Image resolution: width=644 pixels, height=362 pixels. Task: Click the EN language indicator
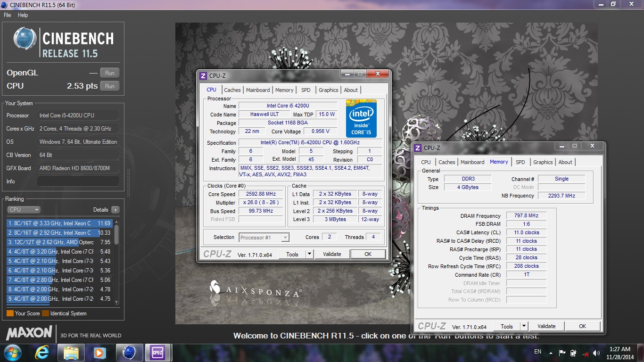[x=537, y=352]
